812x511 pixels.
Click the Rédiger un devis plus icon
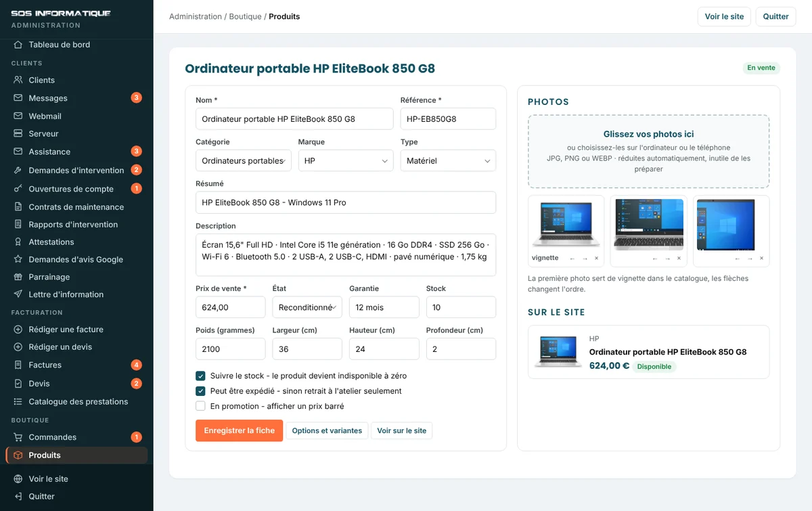pos(18,347)
